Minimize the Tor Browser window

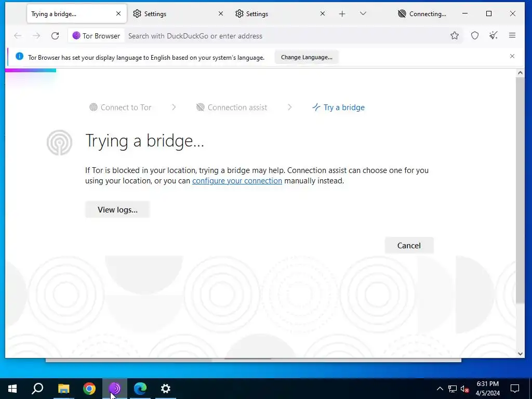(x=465, y=14)
